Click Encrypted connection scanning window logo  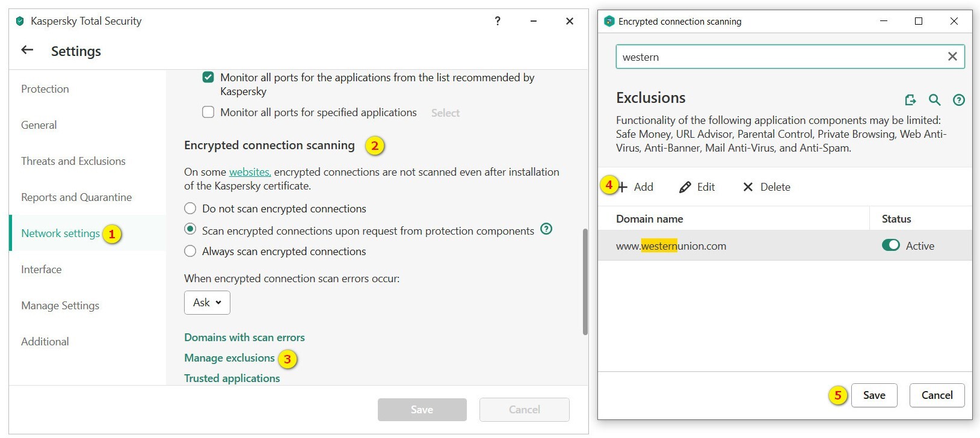pyautogui.click(x=609, y=21)
